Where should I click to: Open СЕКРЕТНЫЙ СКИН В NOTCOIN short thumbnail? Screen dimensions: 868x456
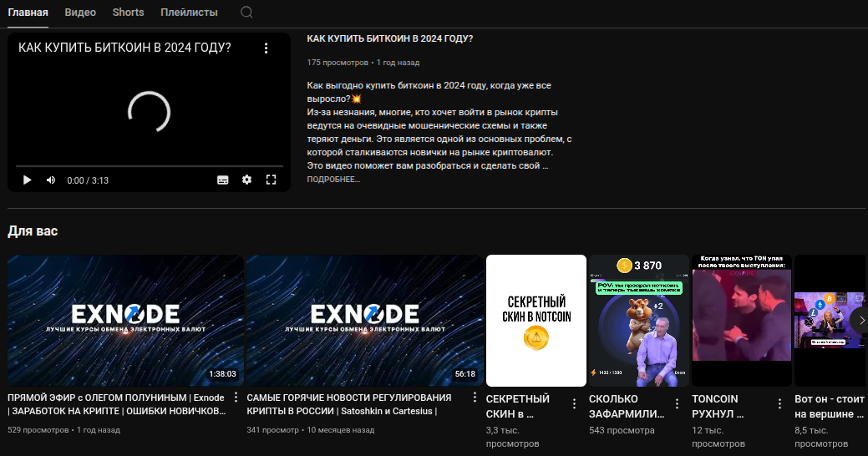click(x=536, y=321)
